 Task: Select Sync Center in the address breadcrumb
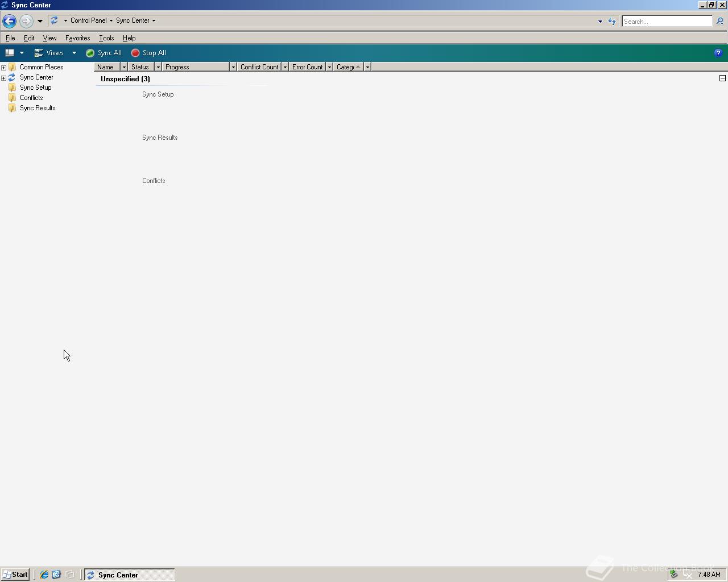(133, 20)
